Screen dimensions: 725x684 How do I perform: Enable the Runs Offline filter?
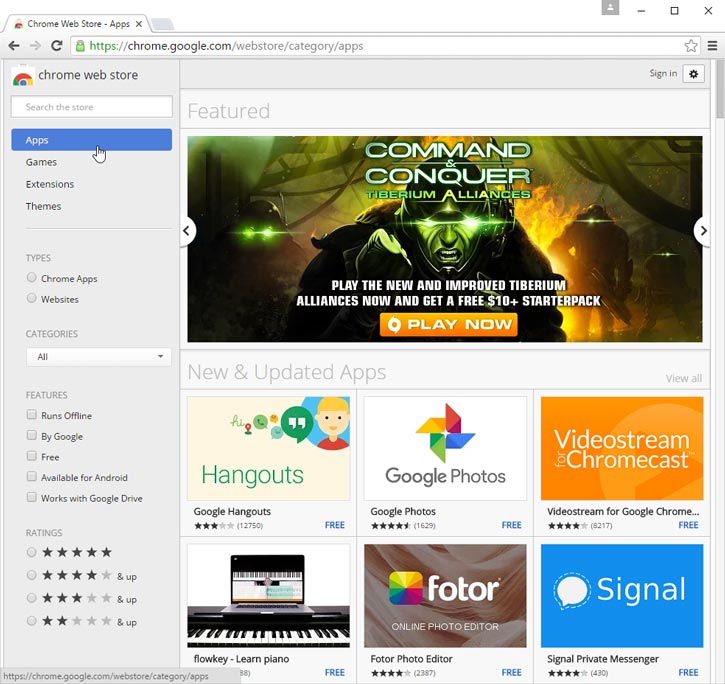tap(32, 415)
